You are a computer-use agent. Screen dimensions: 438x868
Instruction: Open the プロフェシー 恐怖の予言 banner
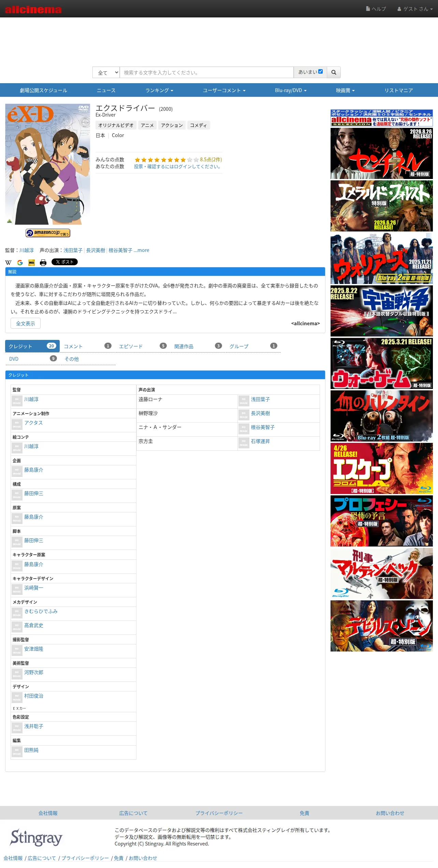click(381, 521)
